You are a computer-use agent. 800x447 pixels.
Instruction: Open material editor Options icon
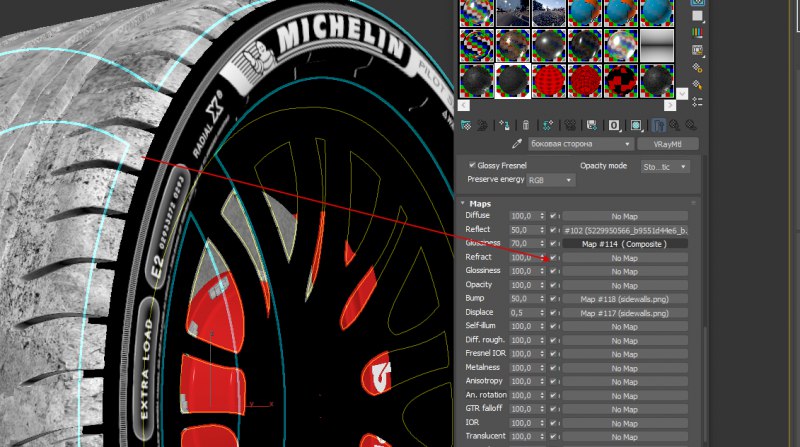click(x=697, y=67)
